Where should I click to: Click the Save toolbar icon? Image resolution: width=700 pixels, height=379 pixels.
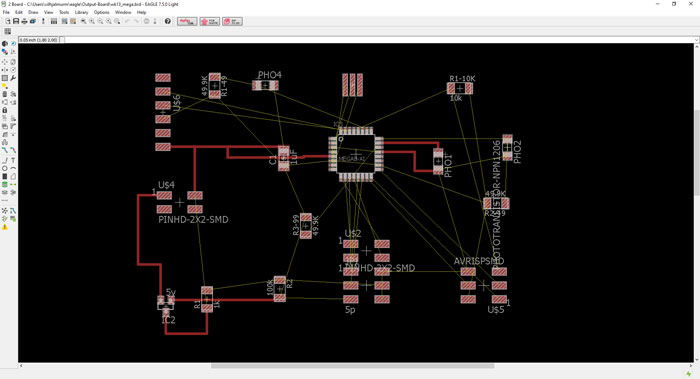(x=16, y=21)
